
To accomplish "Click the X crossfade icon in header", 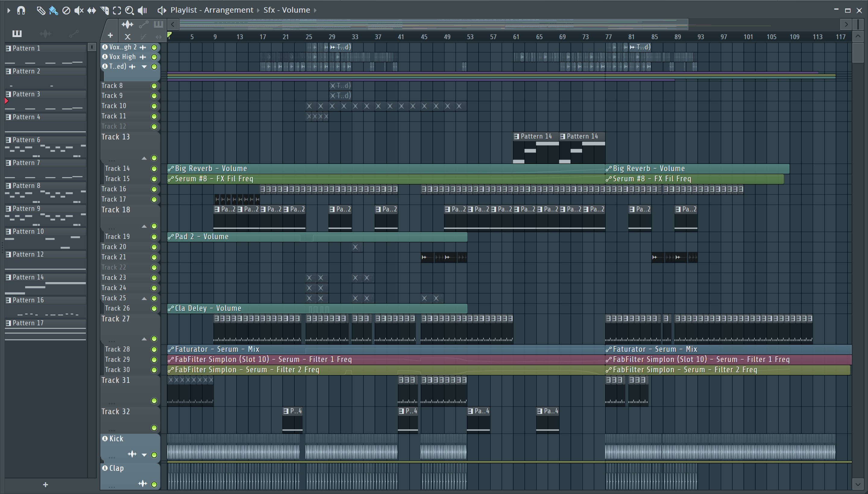I will (x=127, y=36).
